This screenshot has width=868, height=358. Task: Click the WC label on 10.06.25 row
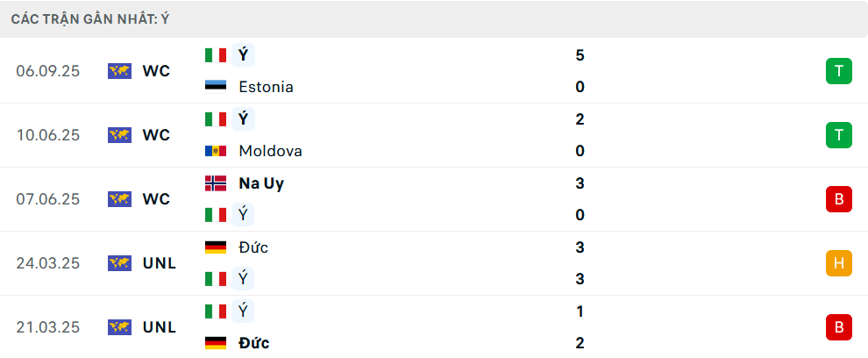pos(156,135)
